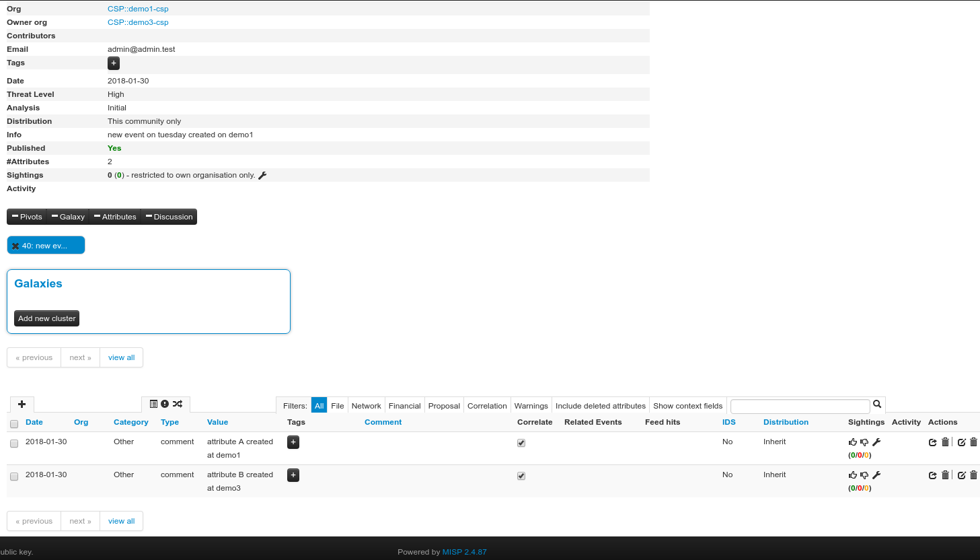Tick the select-all checkbox in the table header

coord(13,424)
